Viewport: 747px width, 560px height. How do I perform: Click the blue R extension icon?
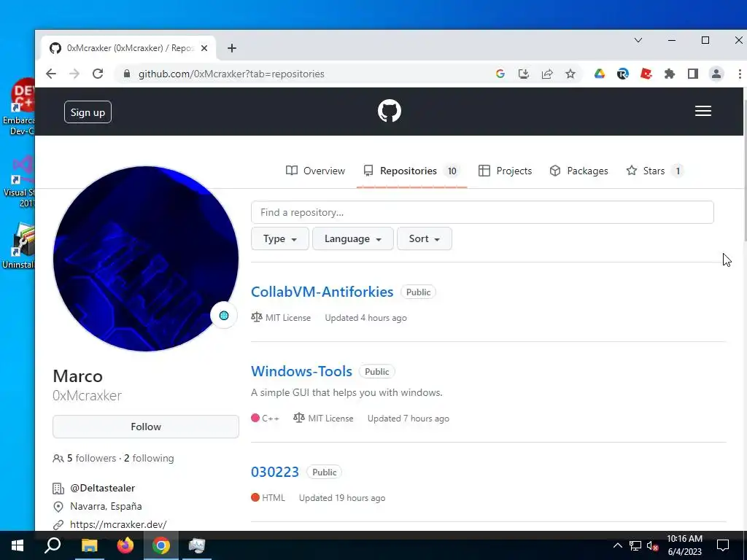pyautogui.click(x=623, y=74)
